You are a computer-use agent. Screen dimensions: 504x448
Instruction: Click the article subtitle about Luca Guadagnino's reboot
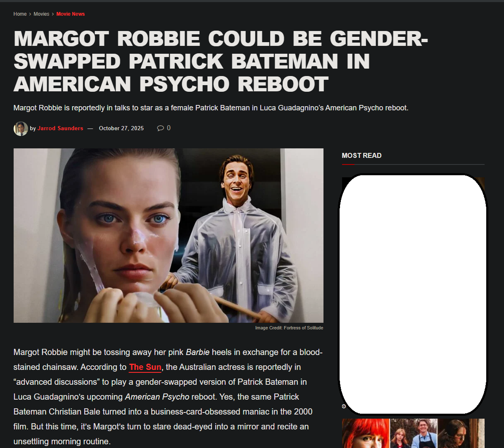click(x=211, y=108)
